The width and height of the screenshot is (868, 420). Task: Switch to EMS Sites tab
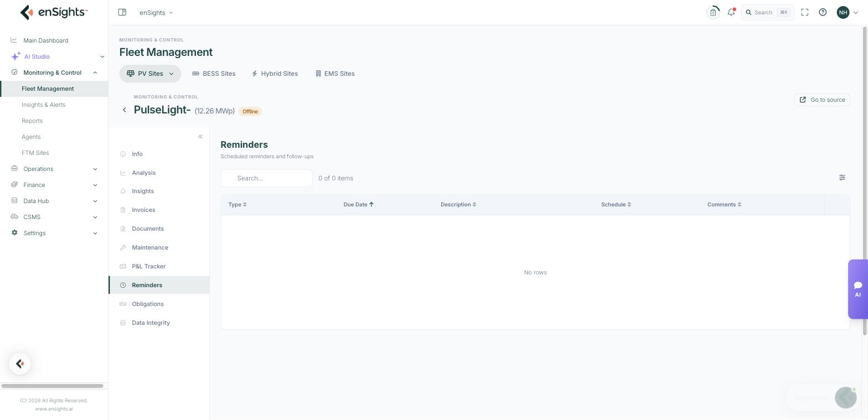point(335,74)
